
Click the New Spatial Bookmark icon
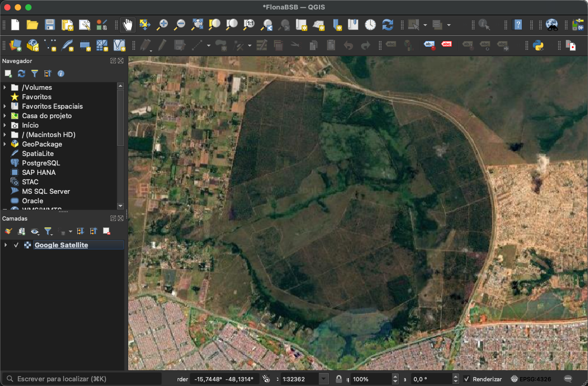(336, 25)
